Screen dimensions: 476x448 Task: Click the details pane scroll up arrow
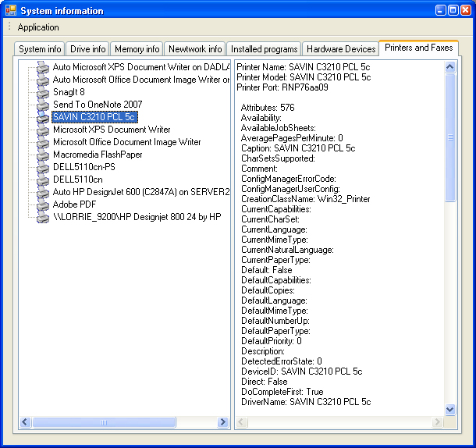pos(450,67)
